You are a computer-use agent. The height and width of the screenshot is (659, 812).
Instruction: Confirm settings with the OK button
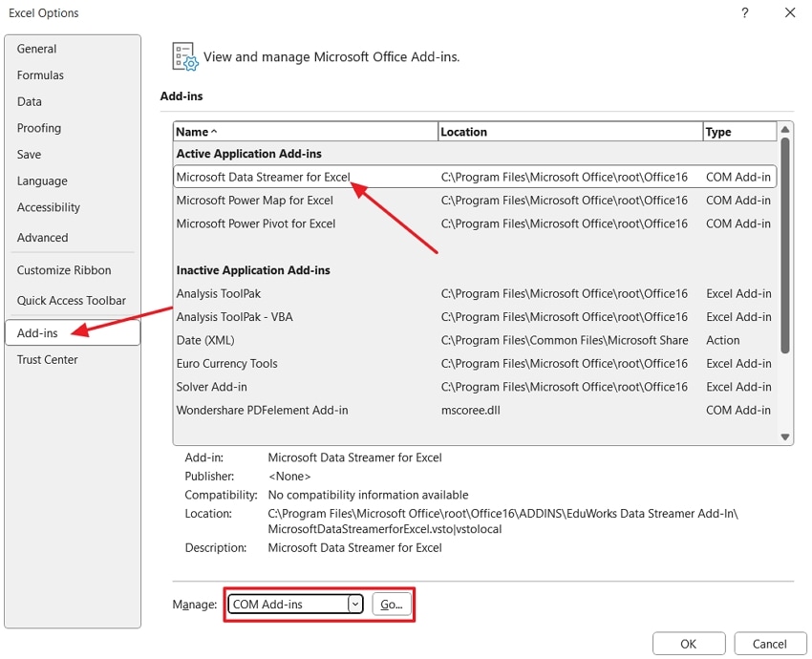pos(688,643)
